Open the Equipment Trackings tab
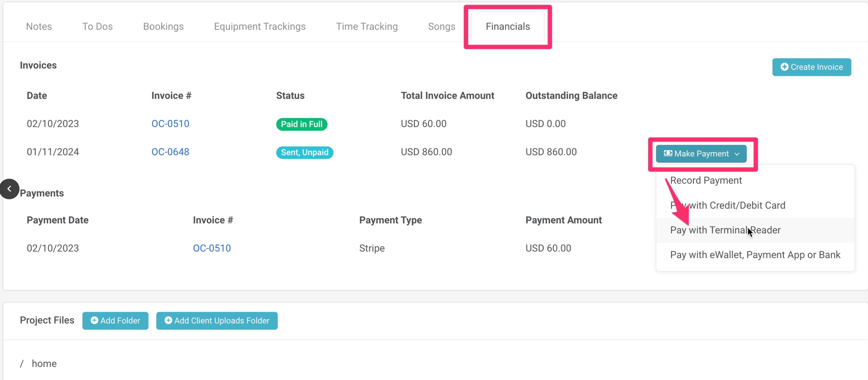The height and width of the screenshot is (380, 868). (260, 26)
